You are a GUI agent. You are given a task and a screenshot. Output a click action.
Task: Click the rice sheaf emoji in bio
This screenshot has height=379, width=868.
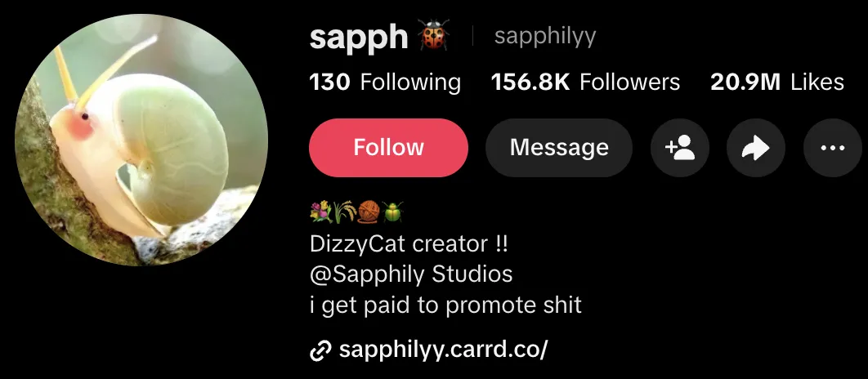pyautogui.click(x=344, y=212)
